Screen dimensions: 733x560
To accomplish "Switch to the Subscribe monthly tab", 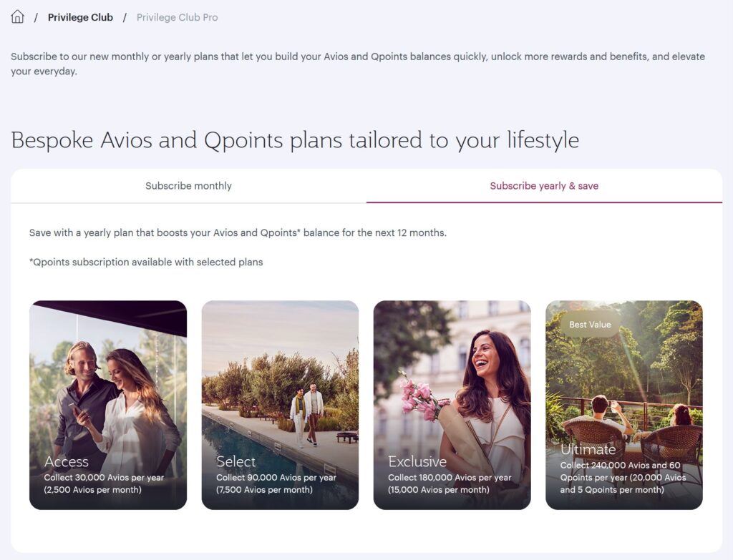I will tap(188, 186).
